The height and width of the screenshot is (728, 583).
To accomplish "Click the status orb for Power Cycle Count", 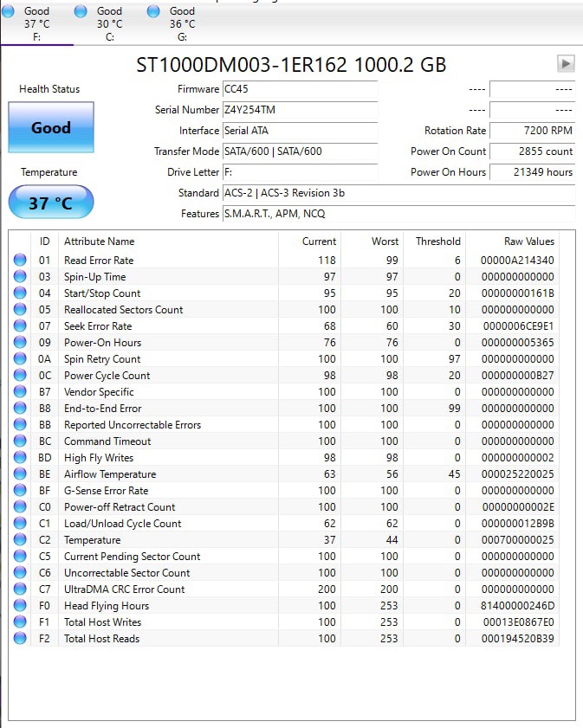I will tap(20, 375).
